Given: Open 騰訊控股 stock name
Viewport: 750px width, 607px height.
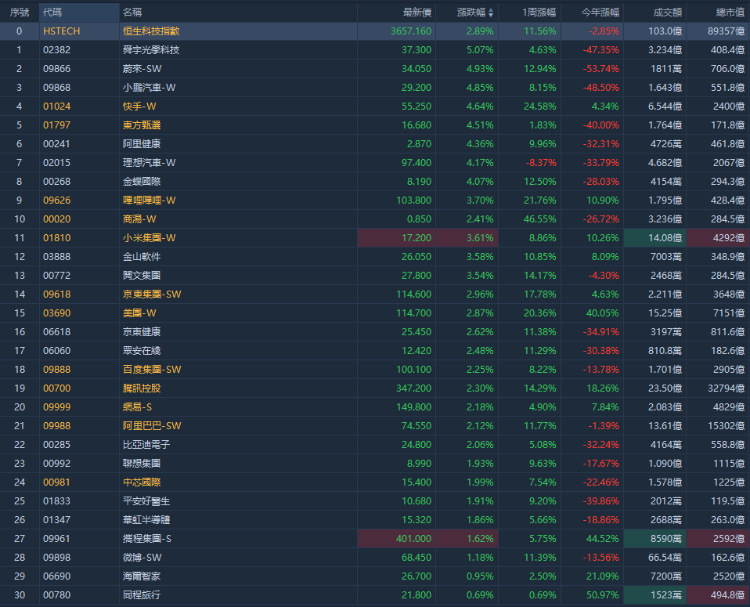Looking at the screenshot, I should [142, 388].
